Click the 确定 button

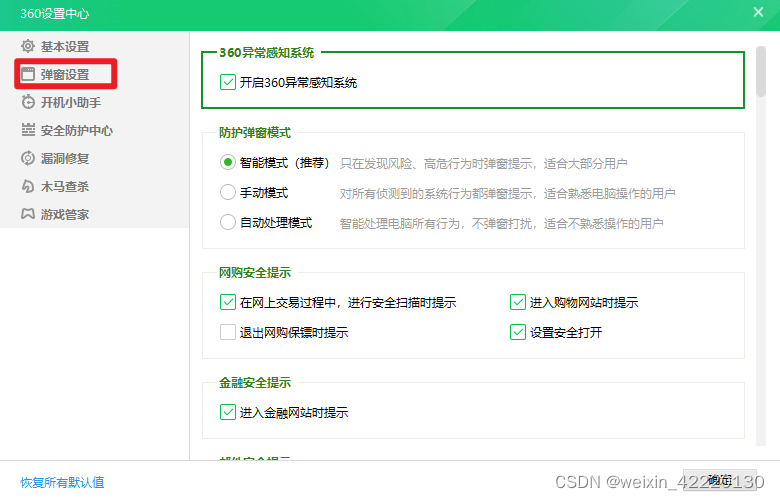click(720, 480)
